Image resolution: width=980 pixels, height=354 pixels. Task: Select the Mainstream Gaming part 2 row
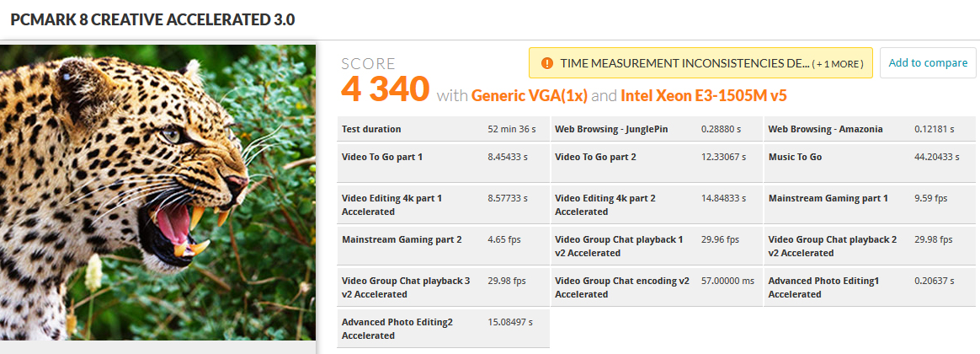pos(443,246)
